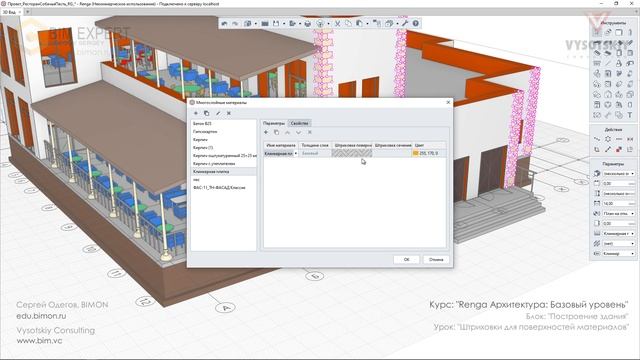
Task: Select first icon in Действия panel
Action: (x=597, y=139)
